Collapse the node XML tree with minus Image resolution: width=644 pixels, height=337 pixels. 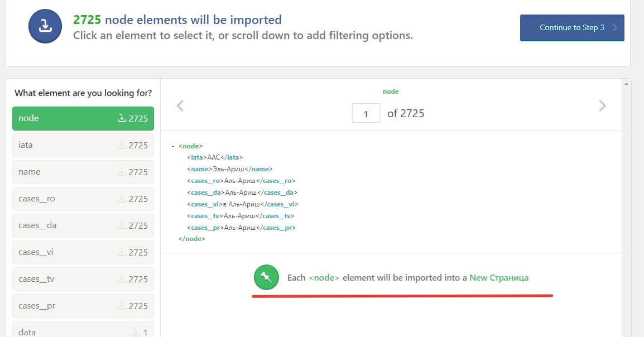click(x=174, y=146)
